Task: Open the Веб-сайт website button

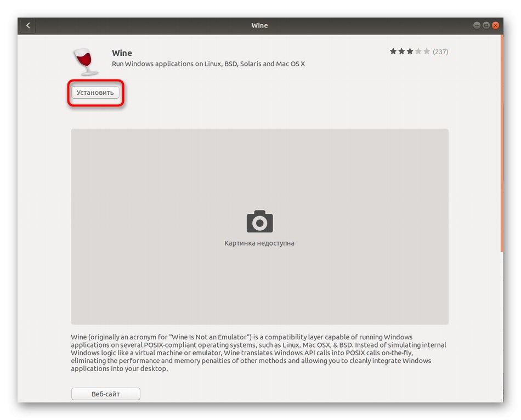Action: point(106,394)
